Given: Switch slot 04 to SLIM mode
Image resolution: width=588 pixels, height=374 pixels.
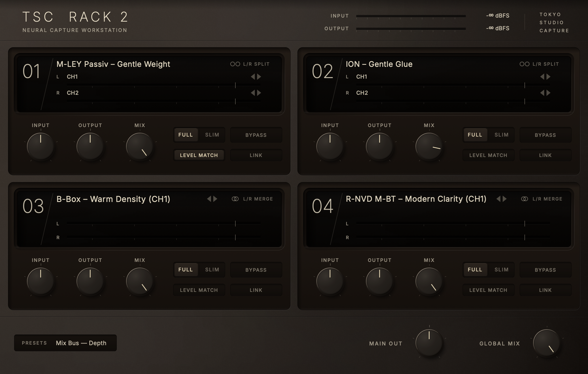Looking at the screenshot, I should tap(502, 269).
